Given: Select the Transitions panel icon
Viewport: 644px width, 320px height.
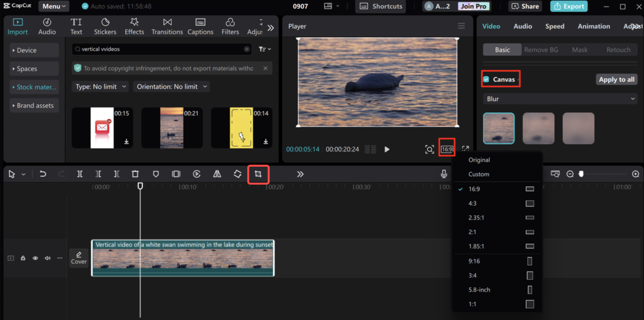Looking at the screenshot, I should point(167,26).
